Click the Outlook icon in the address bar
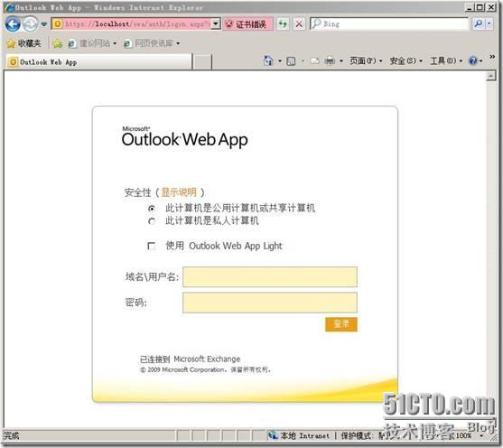The width and height of the screenshot is (503, 448). 58,24
